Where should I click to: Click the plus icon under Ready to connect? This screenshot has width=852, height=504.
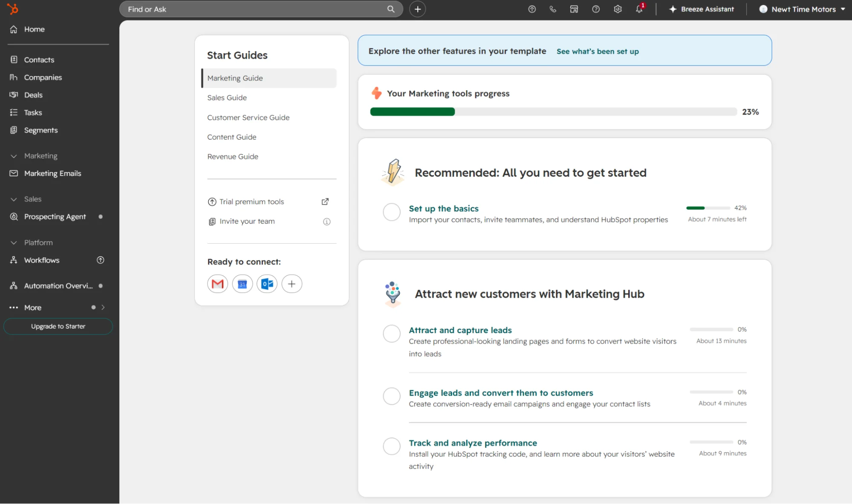coord(292,284)
